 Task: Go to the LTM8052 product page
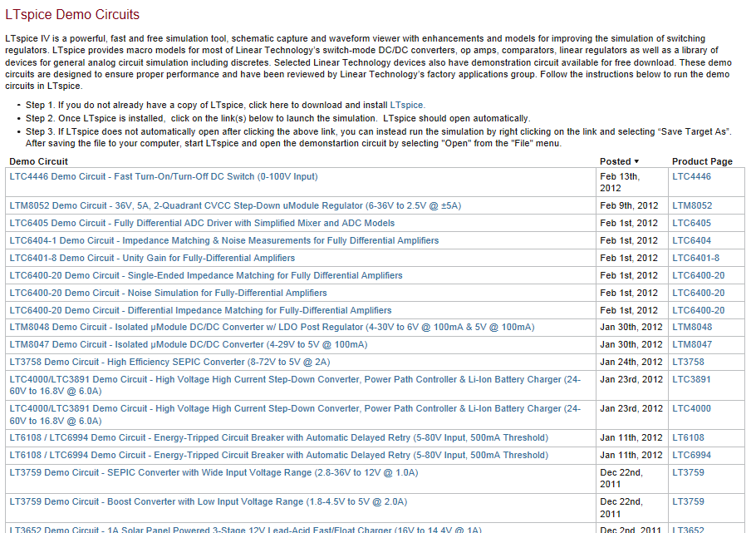tap(692, 205)
